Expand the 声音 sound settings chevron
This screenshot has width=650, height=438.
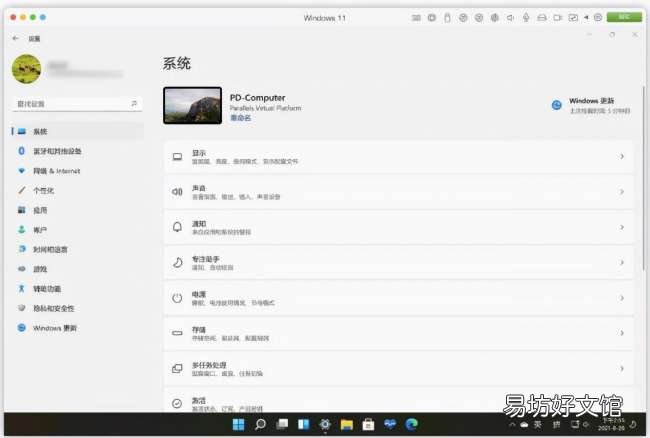point(622,192)
